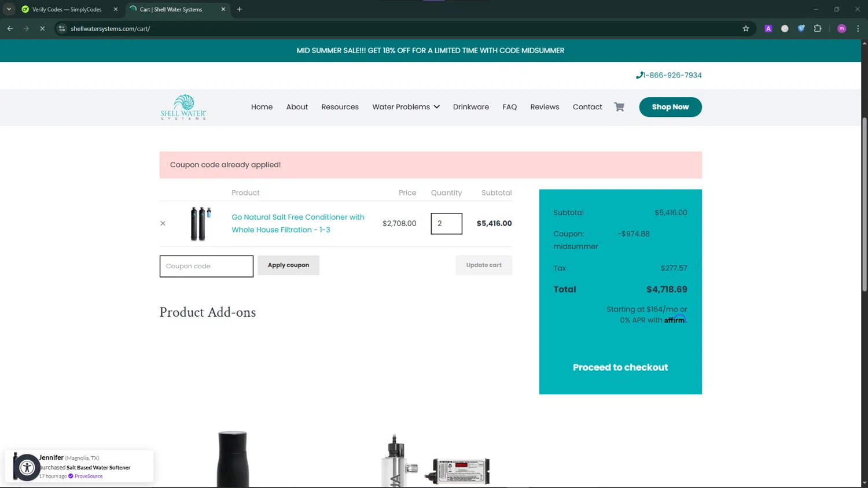Click the Tax value $277.57
The image size is (868, 488).
[674, 268]
